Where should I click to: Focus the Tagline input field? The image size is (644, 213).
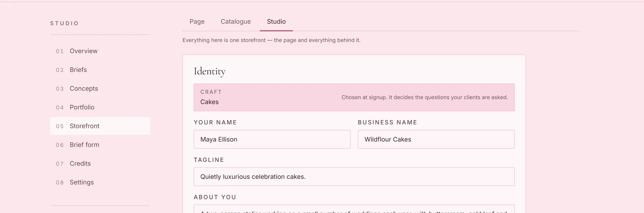click(354, 177)
